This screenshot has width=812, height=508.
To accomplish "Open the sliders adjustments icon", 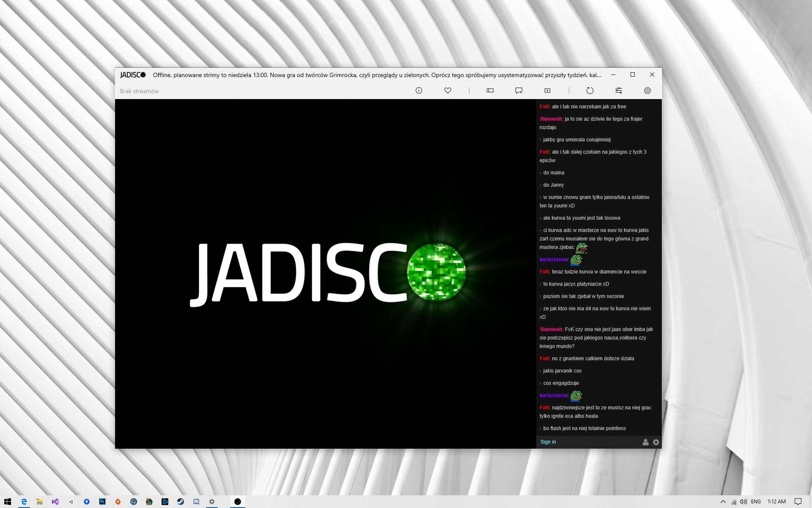I will (619, 91).
